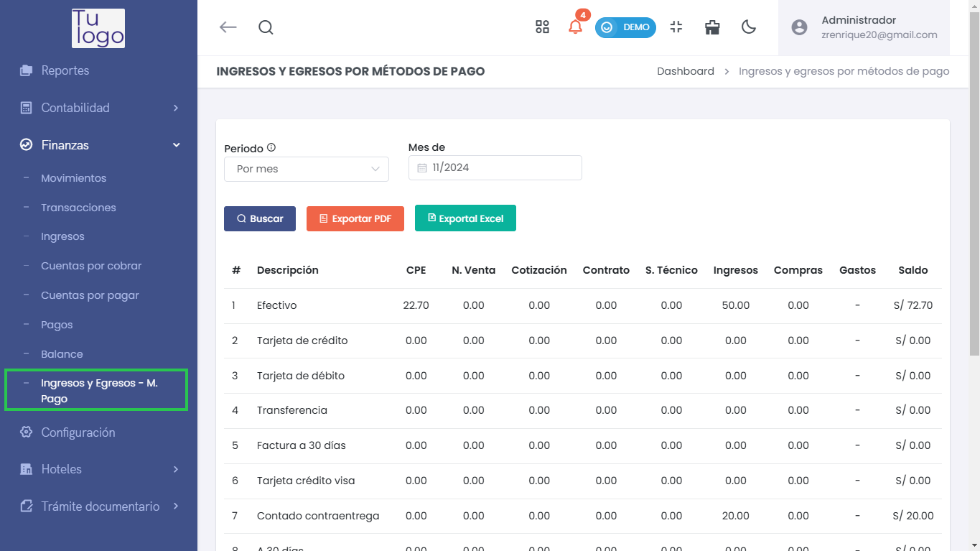Click the back arrow icon in header
The image size is (980, 551).
[228, 27]
